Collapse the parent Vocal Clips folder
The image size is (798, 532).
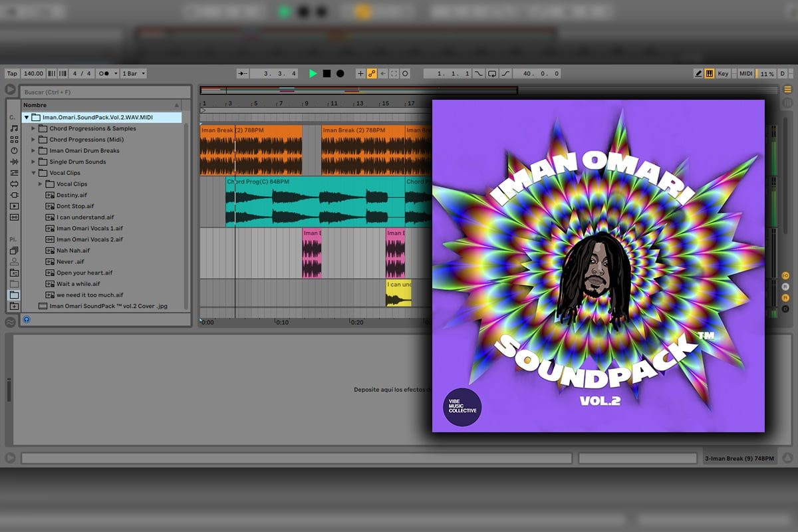(x=34, y=173)
